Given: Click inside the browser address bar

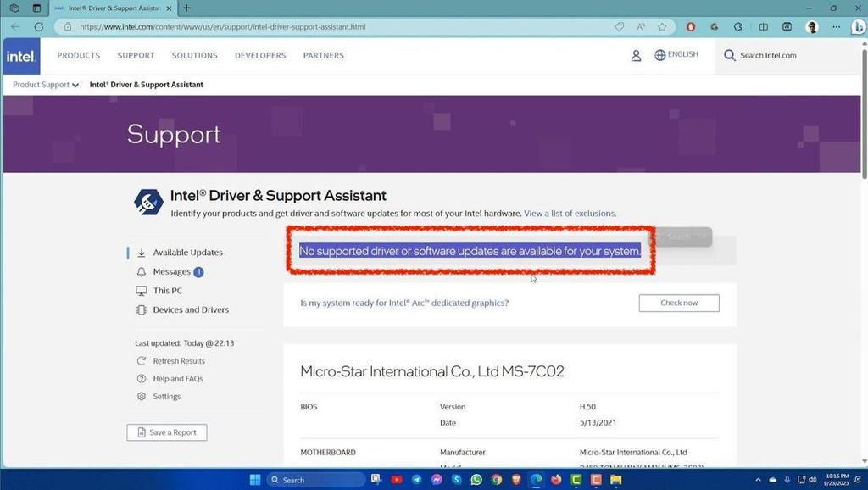Looking at the screenshot, I should click(254, 26).
